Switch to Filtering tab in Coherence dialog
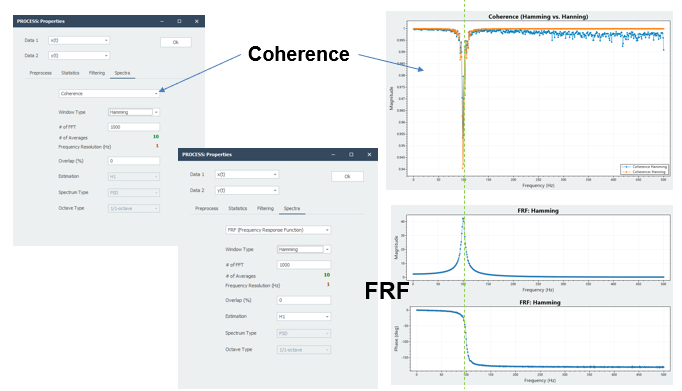Screen dimensions: 682x391 (x=97, y=73)
